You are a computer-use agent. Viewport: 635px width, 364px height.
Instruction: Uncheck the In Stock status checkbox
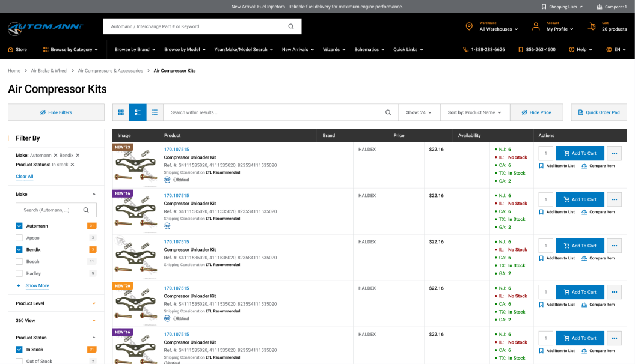(19, 349)
